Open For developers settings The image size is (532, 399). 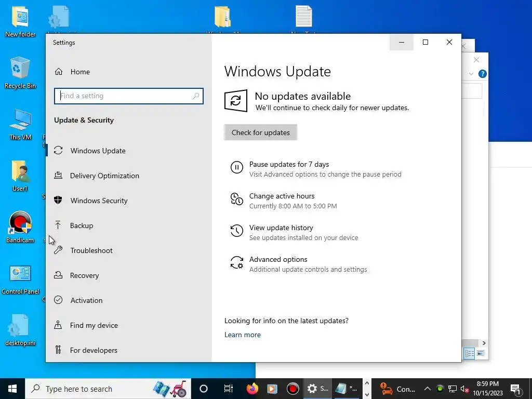click(129, 350)
